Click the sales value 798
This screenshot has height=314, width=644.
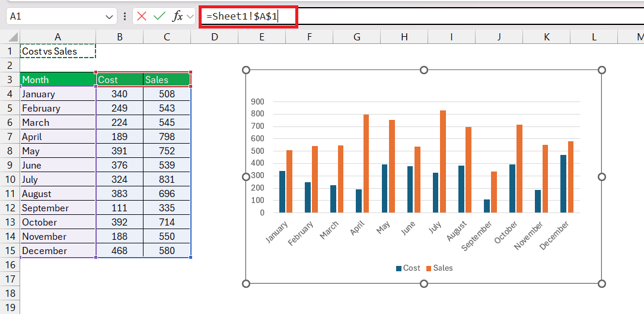click(167, 137)
